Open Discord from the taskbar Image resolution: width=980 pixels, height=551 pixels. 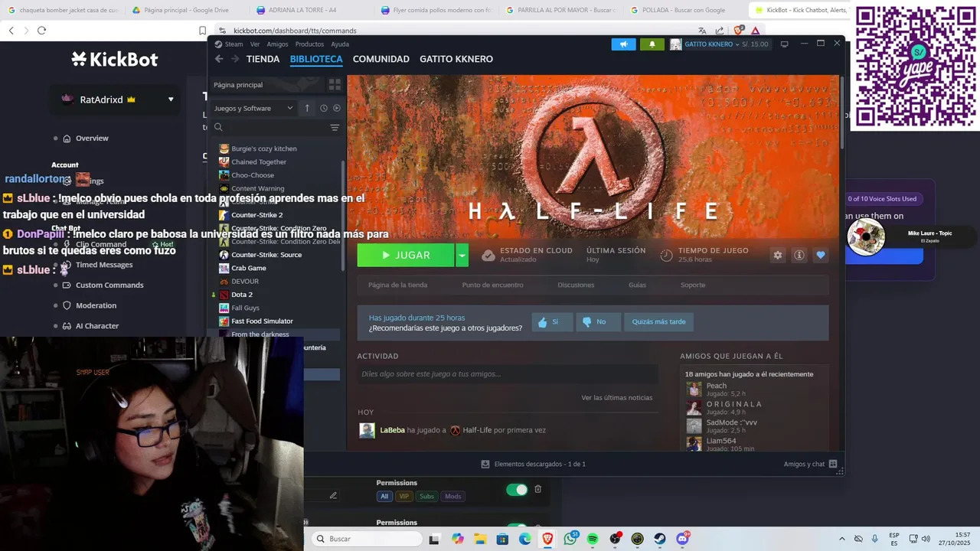[682, 539]
